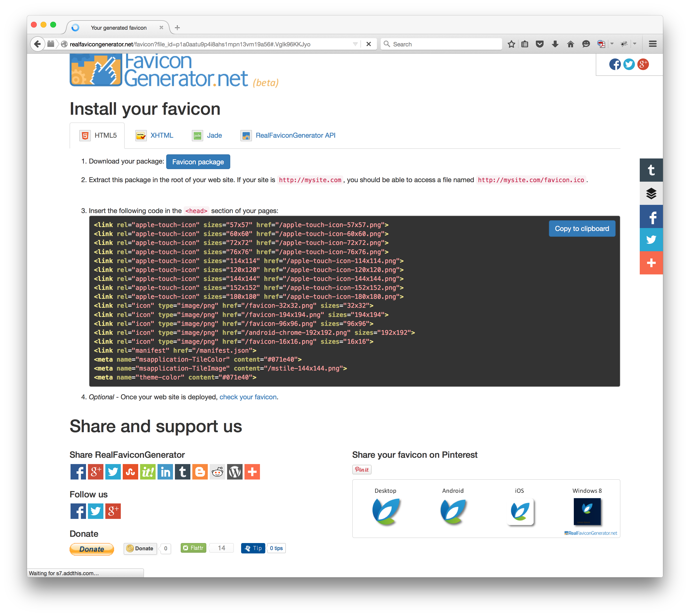Open Firefox menu with hamburger icon
The image size is (690, 616).
click(652, 44)
